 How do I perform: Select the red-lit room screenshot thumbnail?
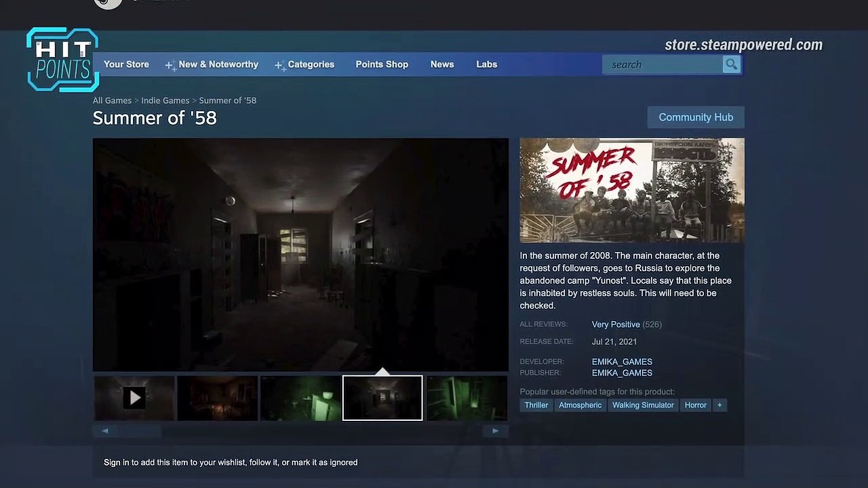pos(217,398)
